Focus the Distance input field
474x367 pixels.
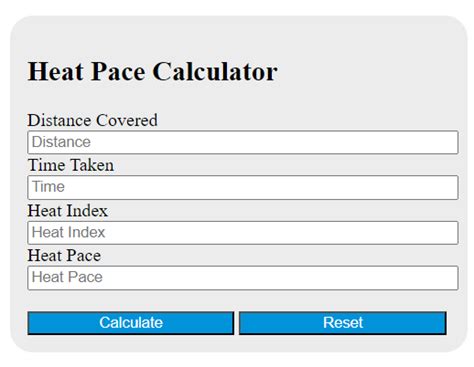243,142
